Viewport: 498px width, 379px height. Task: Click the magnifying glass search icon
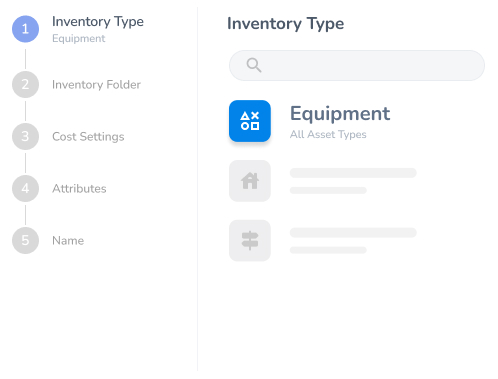254,65
